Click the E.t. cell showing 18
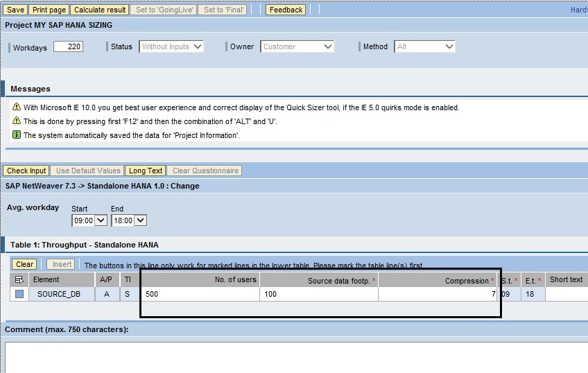Screen dimensions: 588x373 pyautogui.click(x=533, y=294)
